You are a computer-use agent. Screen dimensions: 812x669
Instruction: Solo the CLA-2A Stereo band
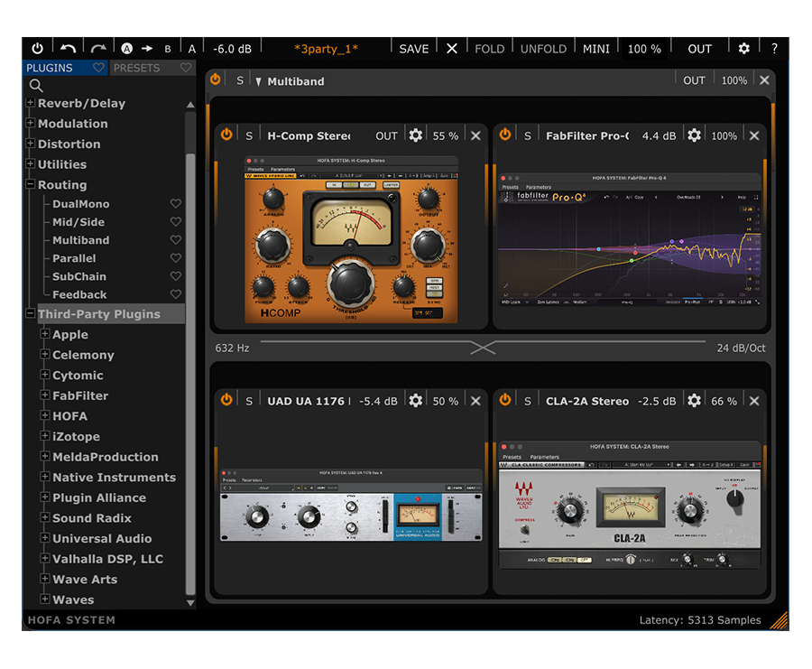click(x=528, y=401)
